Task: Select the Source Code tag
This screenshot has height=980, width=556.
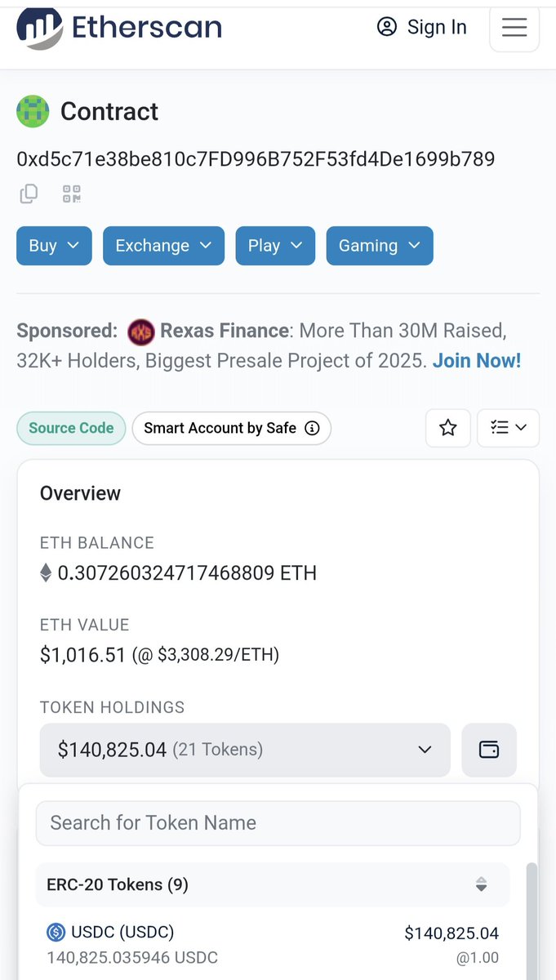Action: [x=71, y=428]
